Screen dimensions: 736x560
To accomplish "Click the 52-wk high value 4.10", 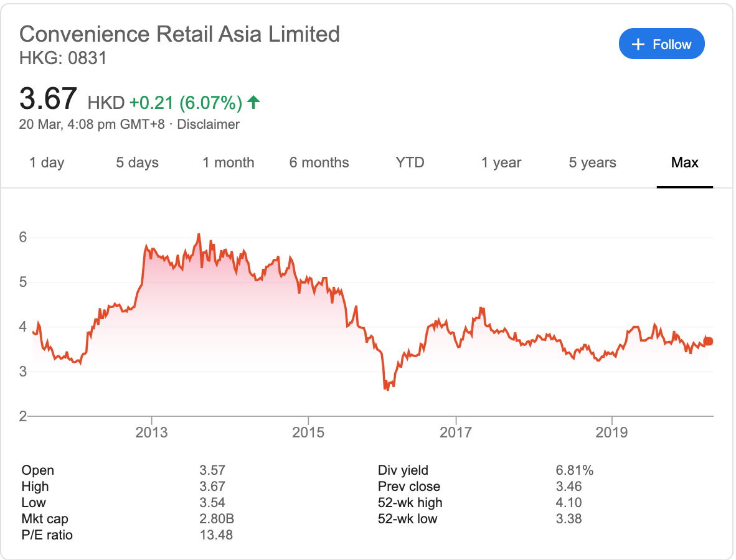I will tap(569, 502).
